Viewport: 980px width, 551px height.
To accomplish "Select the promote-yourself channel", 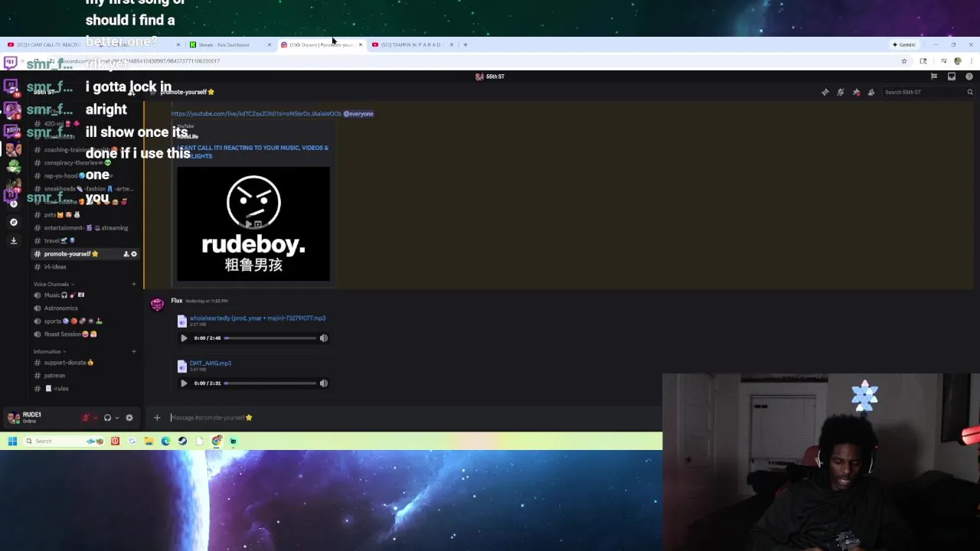I will pos(84,254).
